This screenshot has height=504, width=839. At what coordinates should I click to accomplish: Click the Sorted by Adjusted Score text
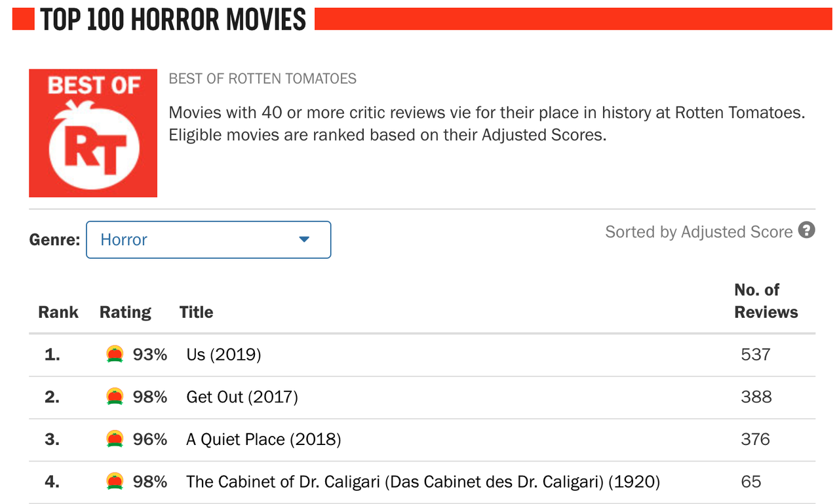[699, 232]
